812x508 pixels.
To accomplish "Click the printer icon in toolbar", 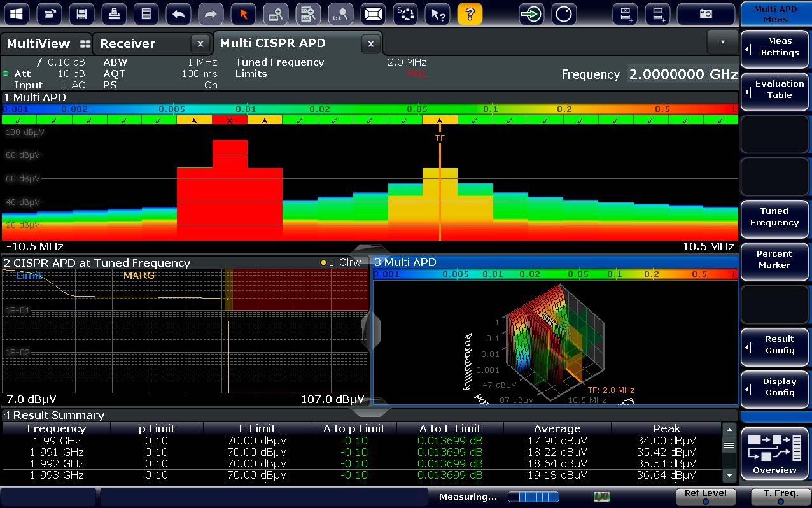I will [x=114, y=13].
